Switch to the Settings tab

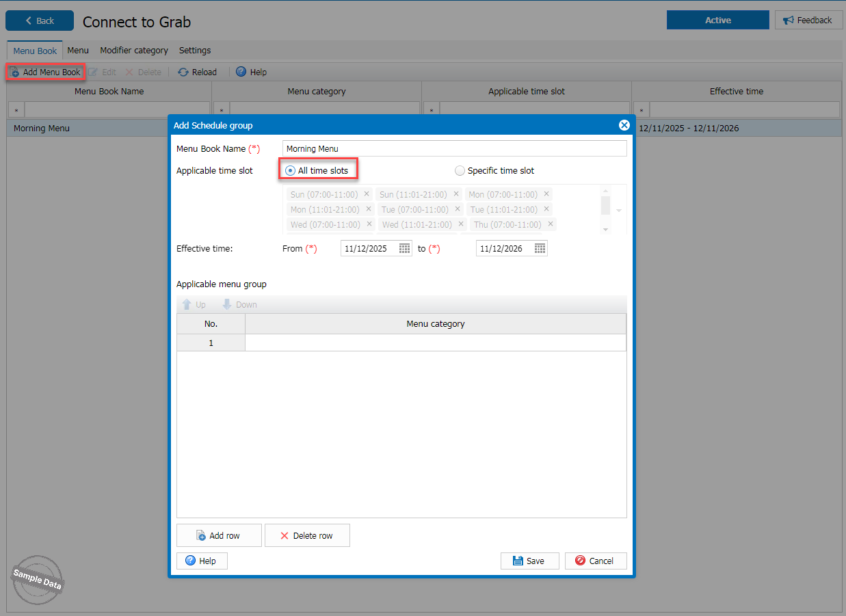point(195,51)
